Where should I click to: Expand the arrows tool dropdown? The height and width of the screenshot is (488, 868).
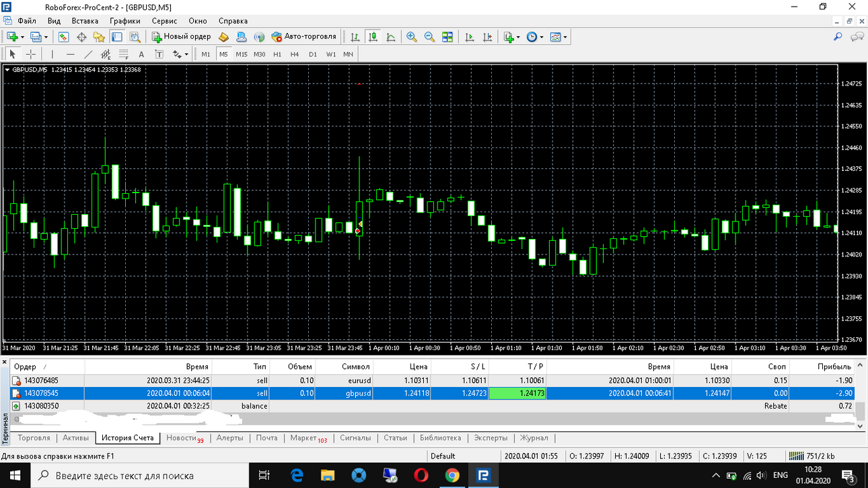pyautogui.click(x=186, y=54)
